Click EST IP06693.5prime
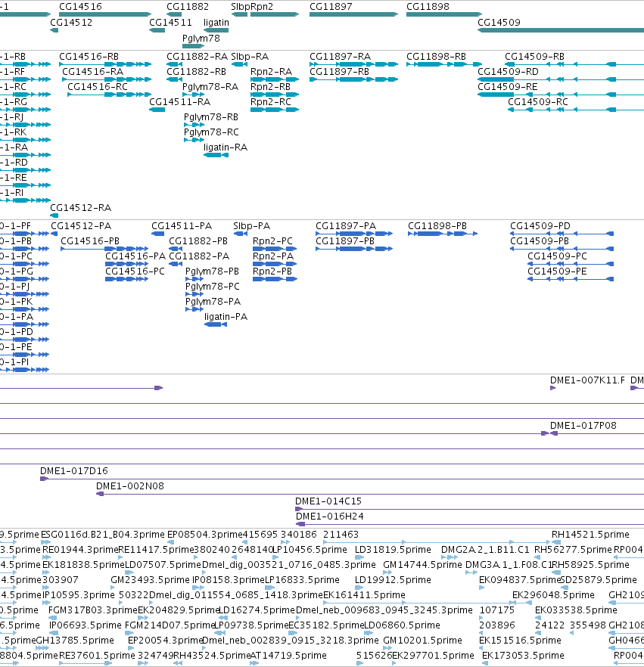Image resolution: width=644 pixels, height=667 pixels. pyautogui.click(x=85, y=625)
